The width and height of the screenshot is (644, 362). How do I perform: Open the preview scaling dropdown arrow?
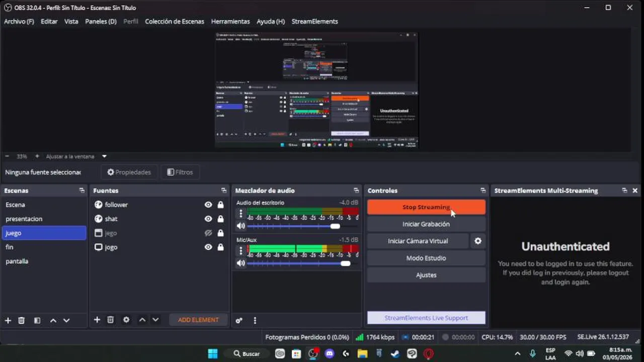point(104,156)
